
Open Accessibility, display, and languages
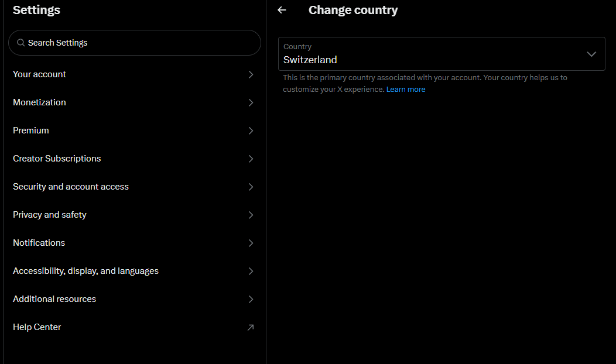[x=134, y=271]
